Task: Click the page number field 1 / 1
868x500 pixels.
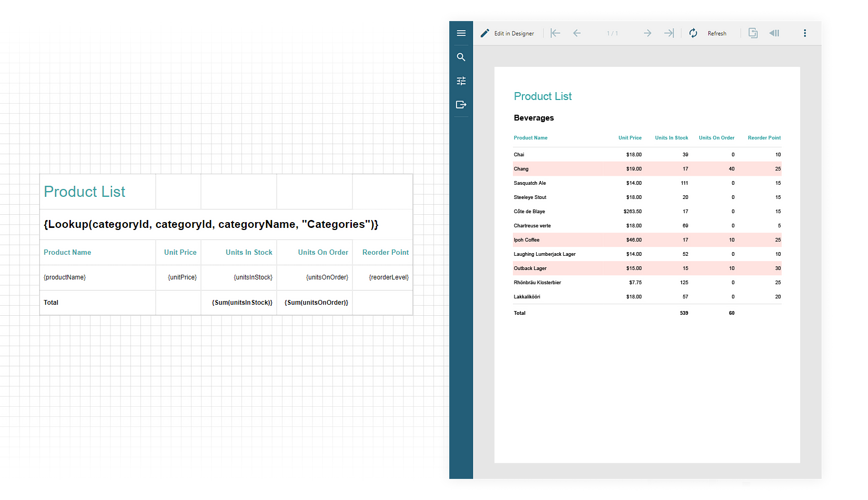Action: click(612, 33)
